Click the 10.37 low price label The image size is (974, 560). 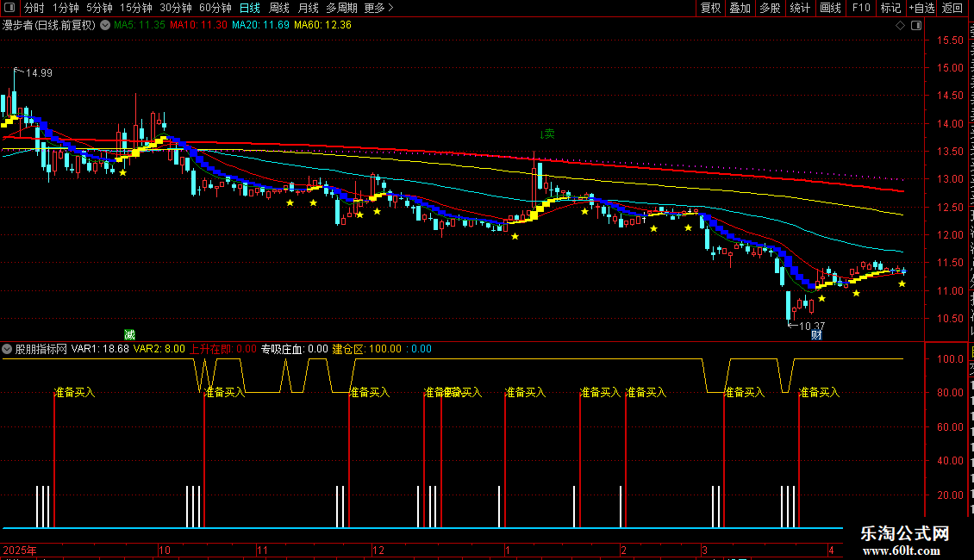tap(812, 326)
